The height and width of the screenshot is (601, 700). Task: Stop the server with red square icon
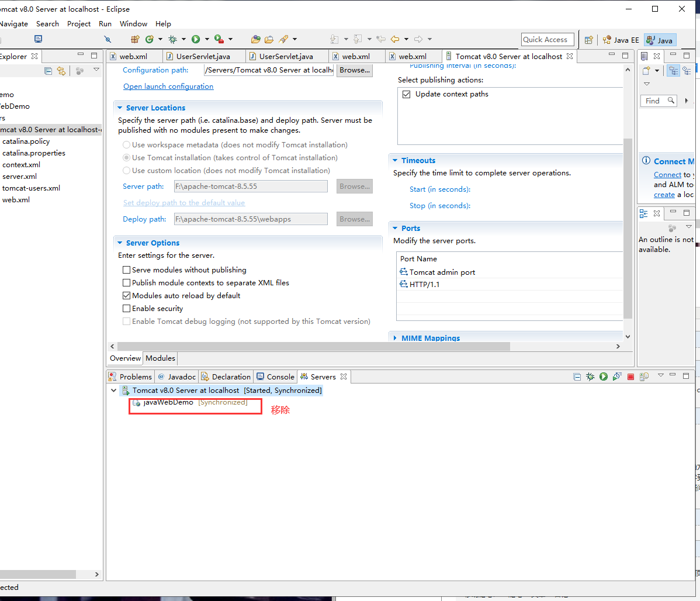click(630, 377)
